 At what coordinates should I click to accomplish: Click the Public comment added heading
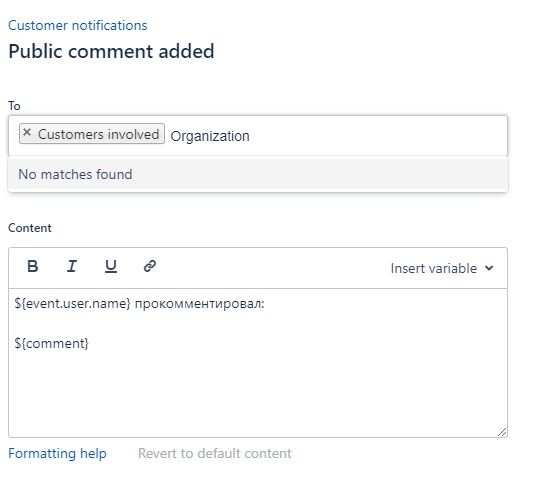pyautogui.click(x=111, y=51)
